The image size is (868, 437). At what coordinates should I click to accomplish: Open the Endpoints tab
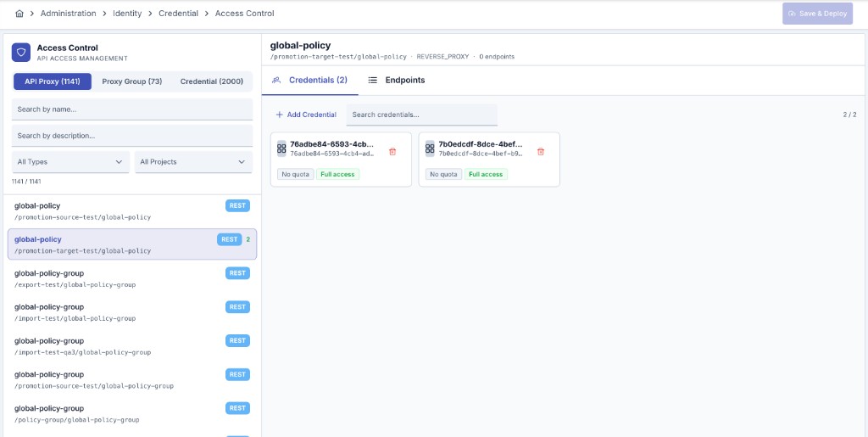tap(397, 81)
